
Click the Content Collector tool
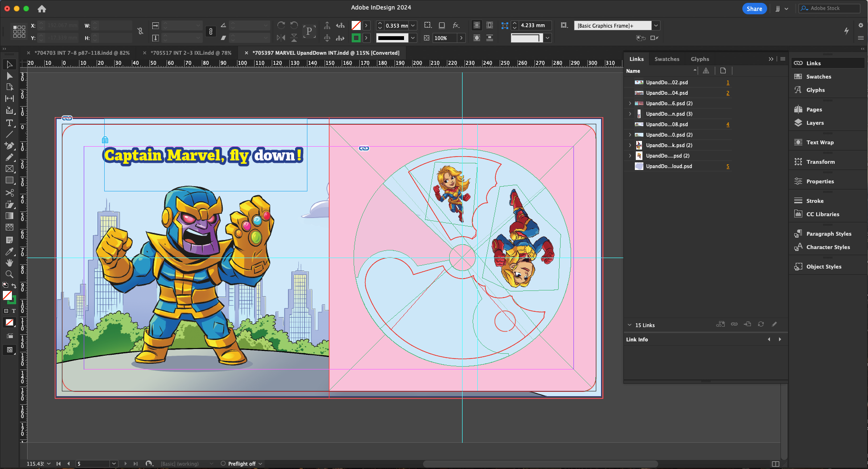(x=10, y=110)
